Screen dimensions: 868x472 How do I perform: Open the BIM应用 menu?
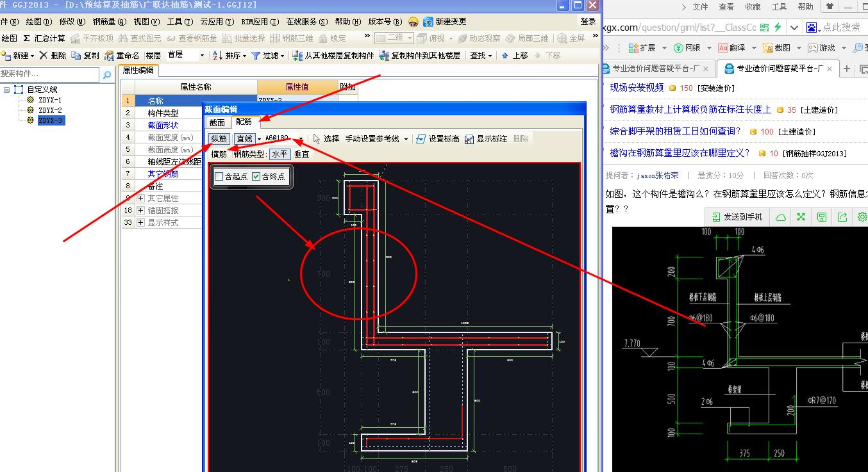[x=260, y=22]
